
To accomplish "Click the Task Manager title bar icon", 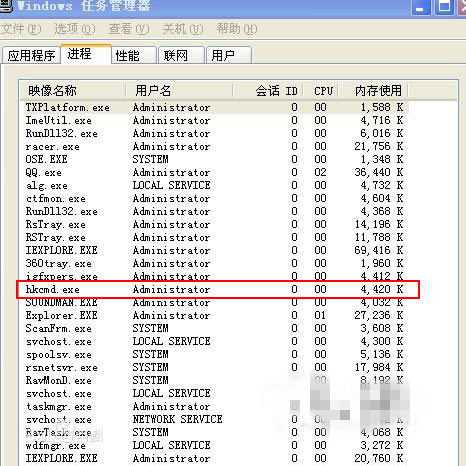I will coord(5,5).
